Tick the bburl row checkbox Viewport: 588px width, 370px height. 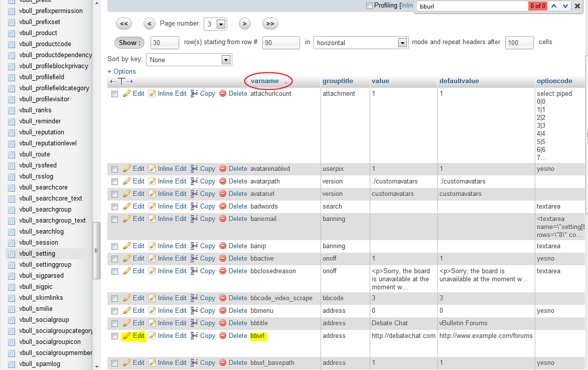(x=115, y=336)
